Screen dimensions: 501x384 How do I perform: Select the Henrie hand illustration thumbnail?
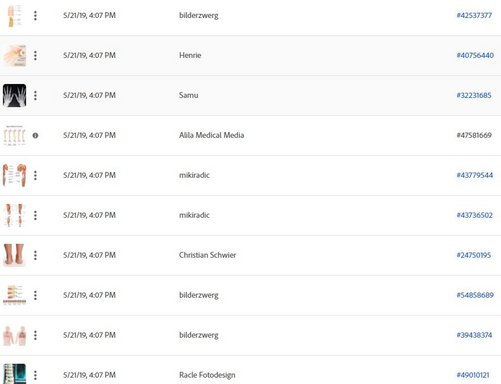(14, 55)
